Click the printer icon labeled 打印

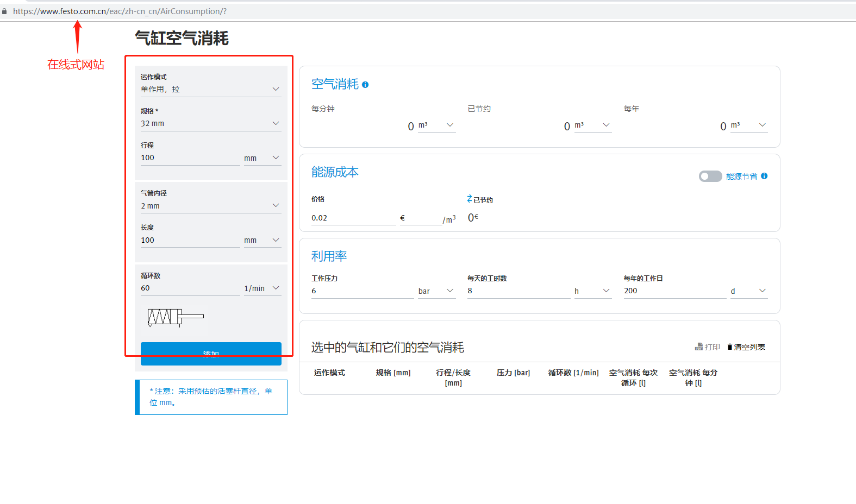click(x=699, y=346)
